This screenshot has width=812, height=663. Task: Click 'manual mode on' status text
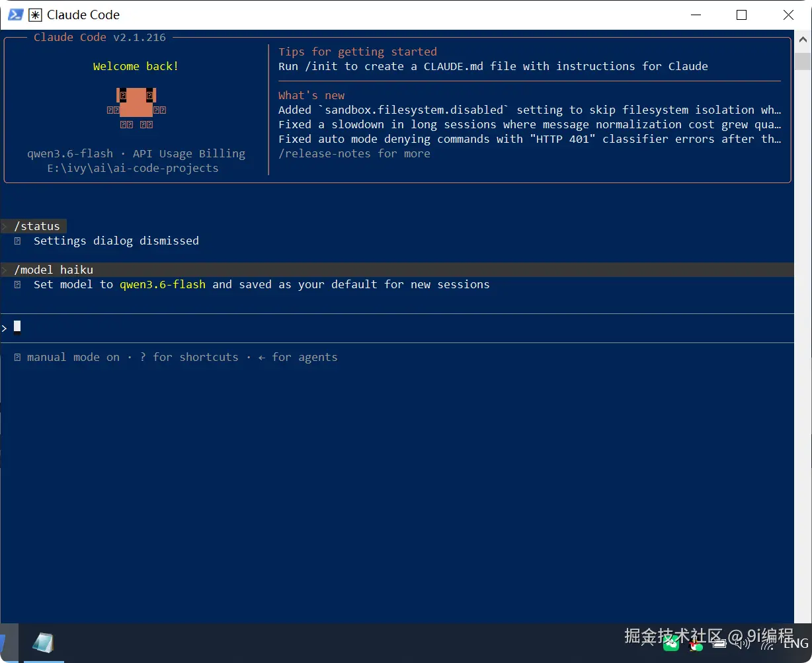(73, 357)
